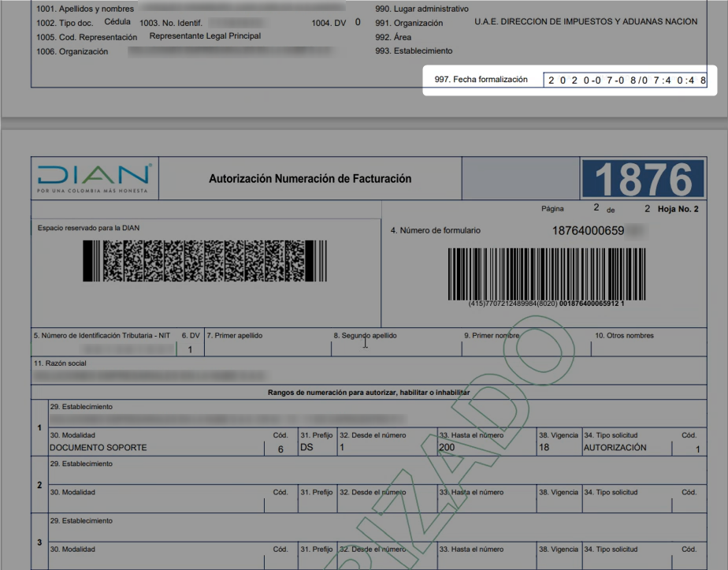Select the '997. Fecha formalización' label
The width and height of the screenshot is (728, 570).
point(481,80)
